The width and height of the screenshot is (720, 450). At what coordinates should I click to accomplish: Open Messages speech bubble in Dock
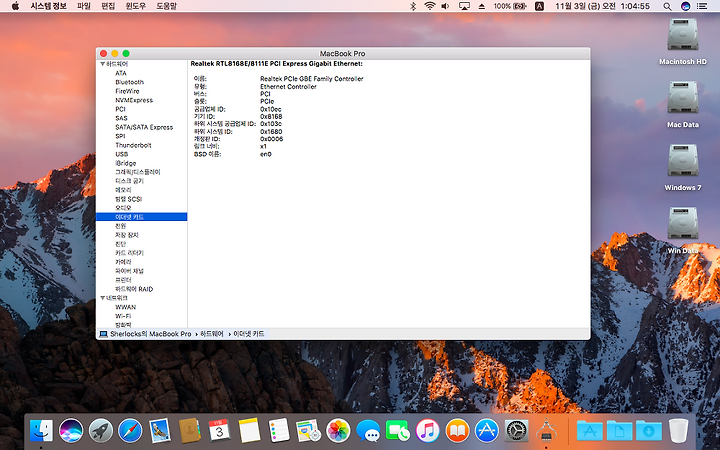pyautogui.click(x=368, y=431)
